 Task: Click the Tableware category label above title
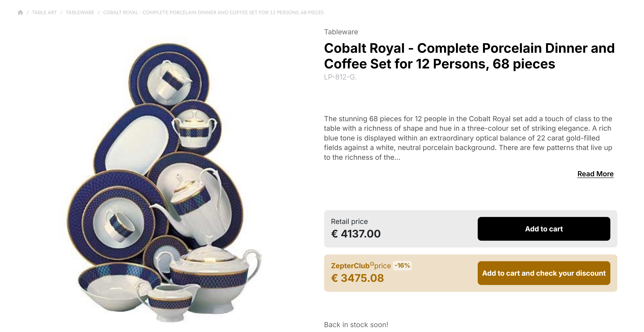point(341,32)
